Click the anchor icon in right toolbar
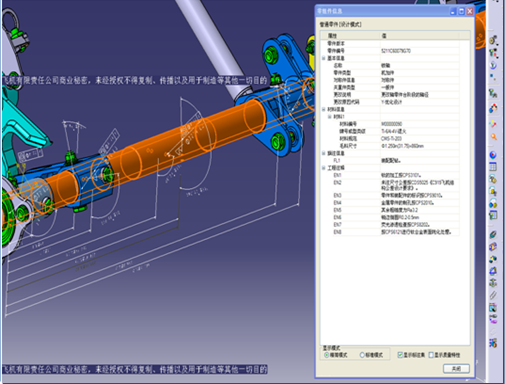Viewport: 505px width, 384px height. 493,283
